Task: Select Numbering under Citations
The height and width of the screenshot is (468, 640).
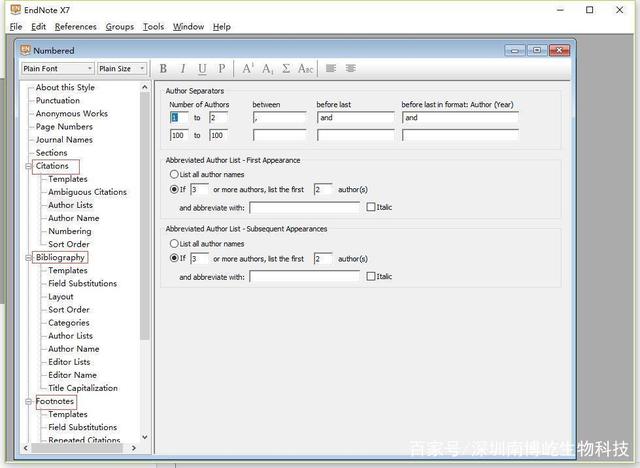Action: click(x=70, y=231)
